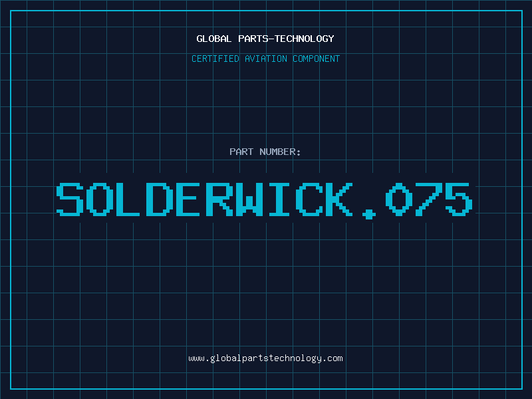Image resolution: width=532 pixels, height=399 pixels.
Task: Select the part number SOLDERWICK.075
Action: pos(264,201)
